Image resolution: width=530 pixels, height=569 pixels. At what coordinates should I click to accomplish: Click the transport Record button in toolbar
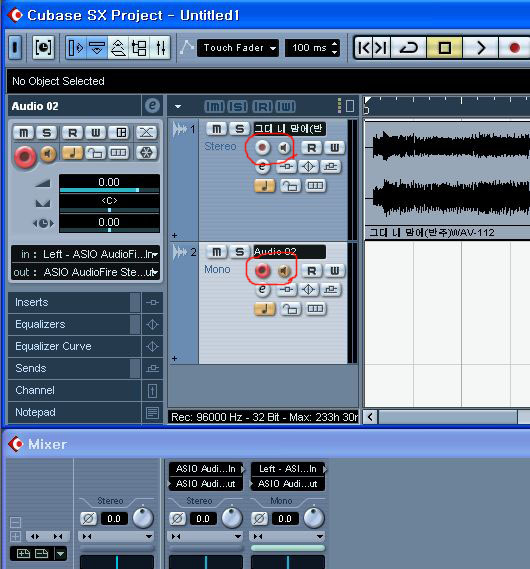coord(514,48)
